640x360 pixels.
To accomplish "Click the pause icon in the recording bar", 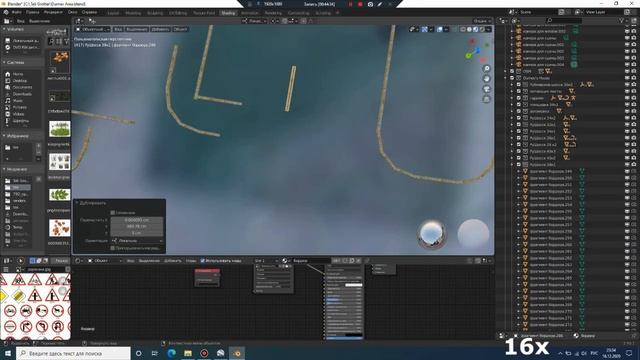I will pos(350,4).
